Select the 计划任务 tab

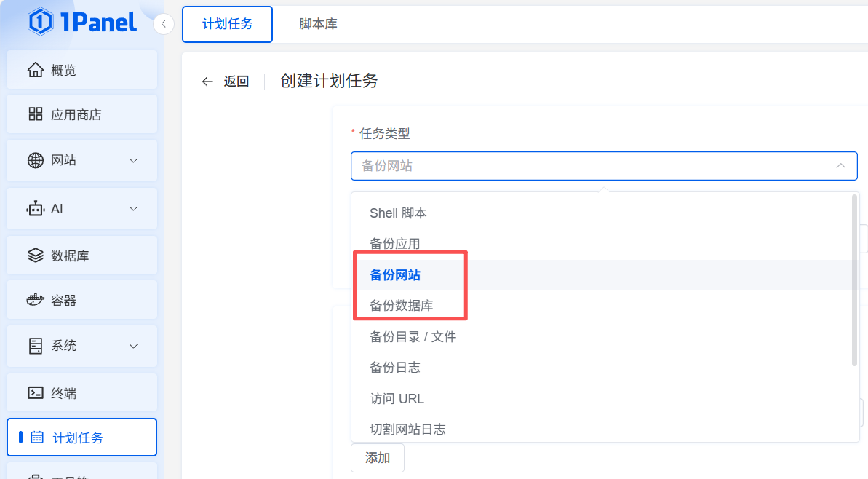[227, 24]
